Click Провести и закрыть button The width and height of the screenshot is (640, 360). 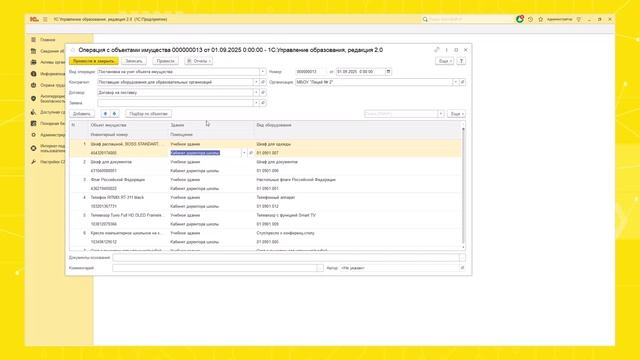(93, 61)
